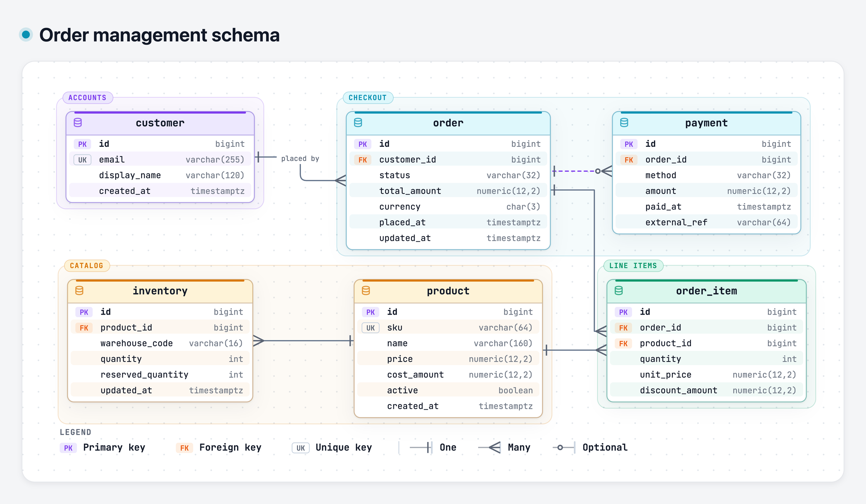
Task: Select the total_amount row in order table
Action: pyautogui.click(x=448, y=191)
